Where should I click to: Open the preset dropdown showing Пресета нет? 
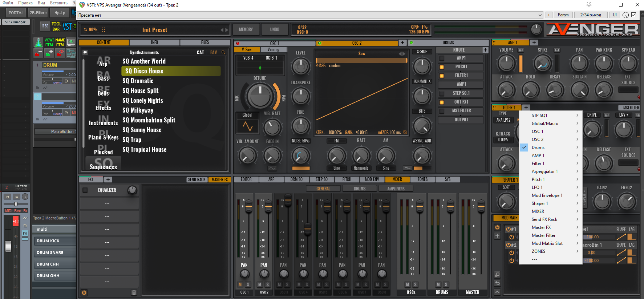coord(310,15)
